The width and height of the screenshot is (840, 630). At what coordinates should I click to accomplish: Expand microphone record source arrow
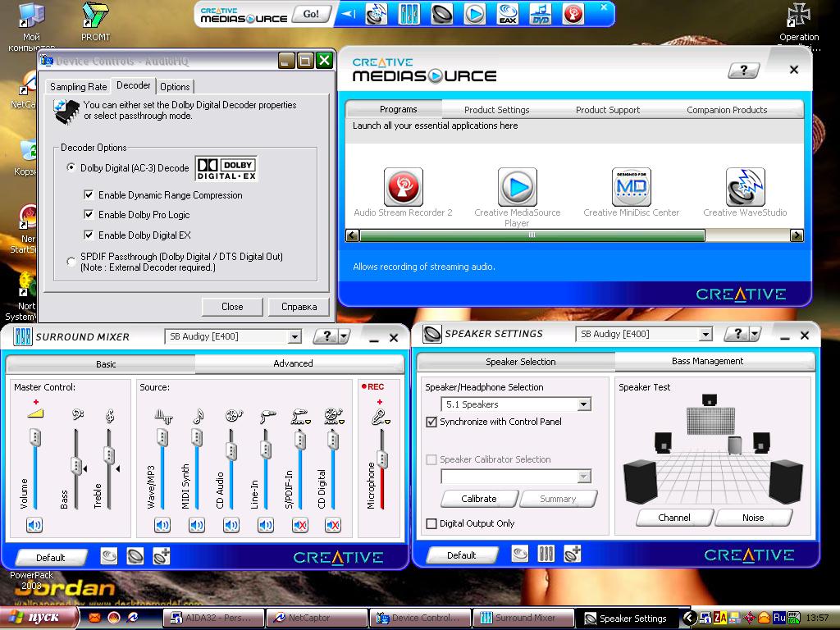387,422
